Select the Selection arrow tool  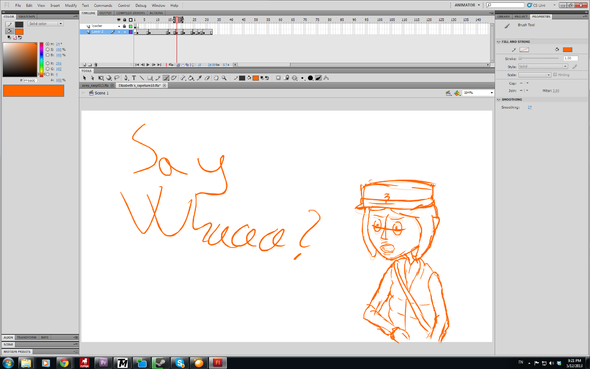[85, 78]
